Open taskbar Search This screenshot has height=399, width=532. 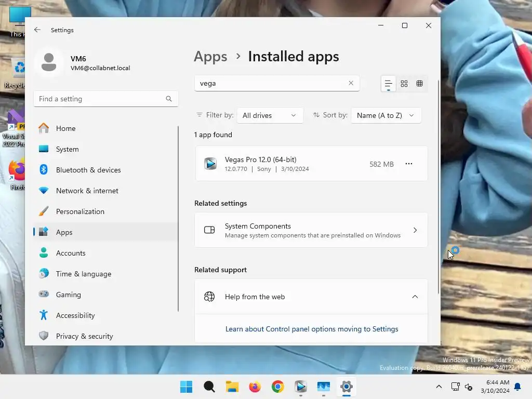point(209,387)
